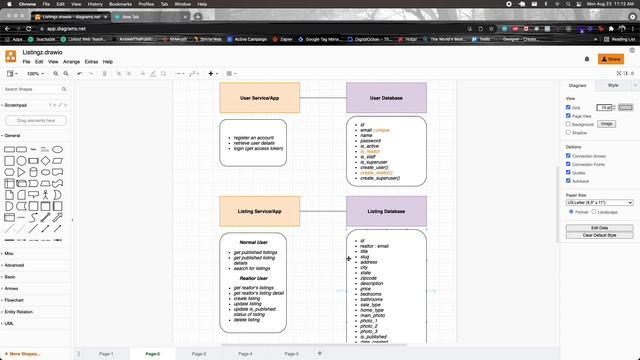Viewport: 640px width, 360px height.
Task: Expand the Advanced shapes section
Action: (x=14, y=265)
